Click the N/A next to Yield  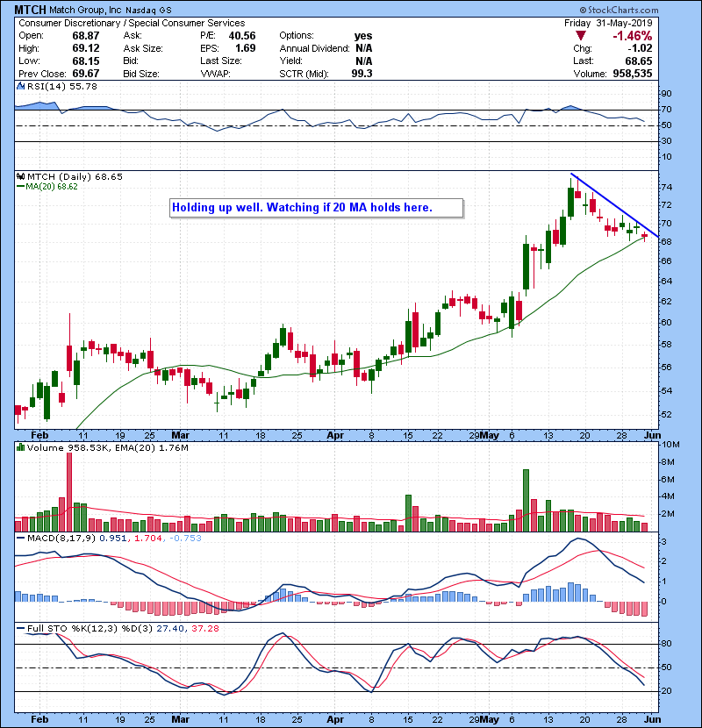point(364,61)
